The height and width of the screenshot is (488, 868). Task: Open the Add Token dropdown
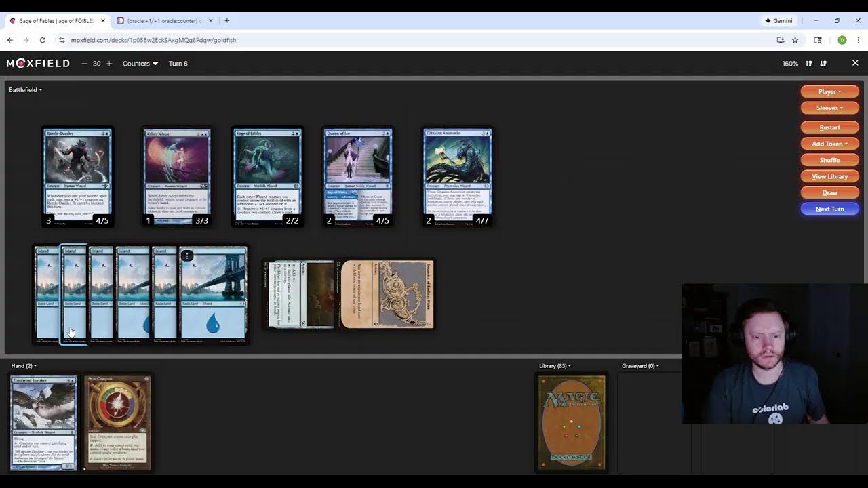pyautogui.click(x=829, y=144)
